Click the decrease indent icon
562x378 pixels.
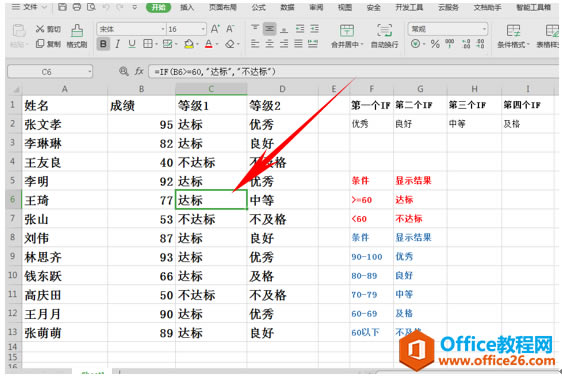300,29
